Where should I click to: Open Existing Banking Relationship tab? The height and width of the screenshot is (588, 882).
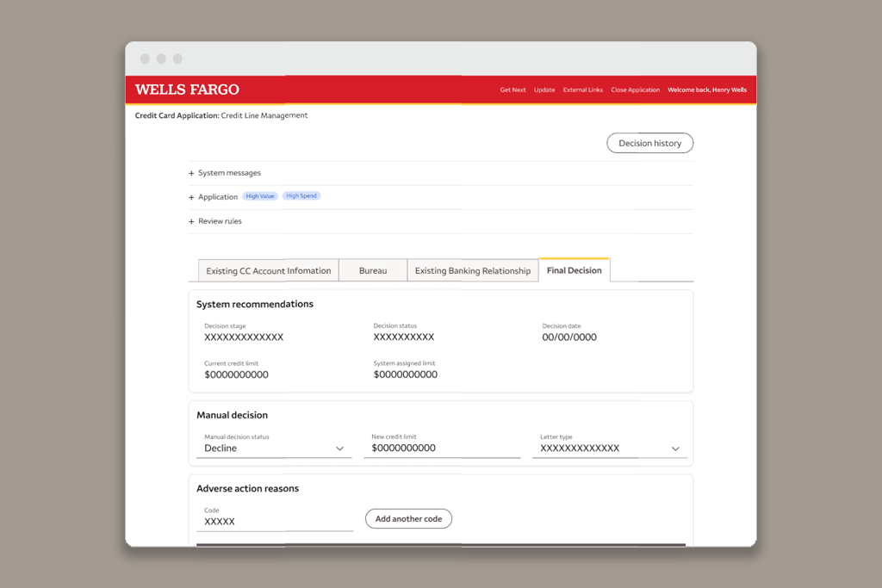point(472,270)
